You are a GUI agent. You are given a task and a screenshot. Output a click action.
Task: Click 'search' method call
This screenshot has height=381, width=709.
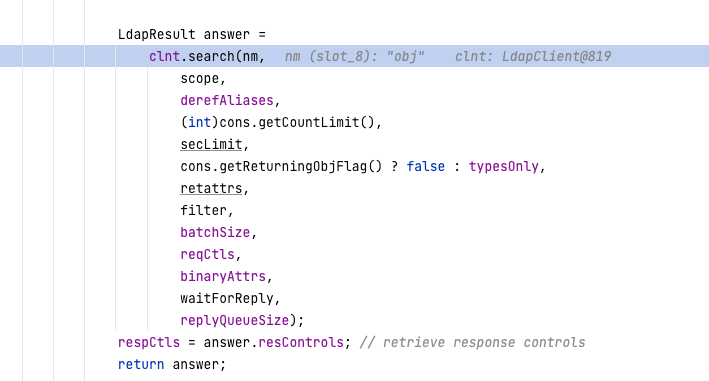211,56
